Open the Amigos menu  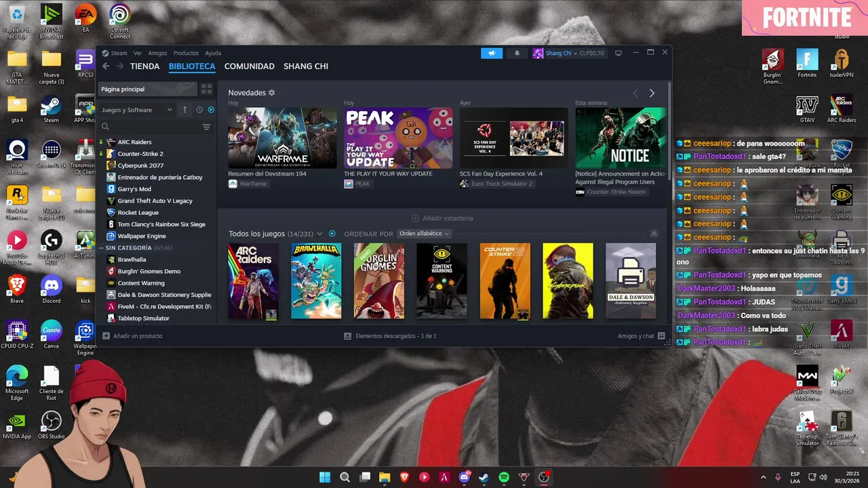157,53
